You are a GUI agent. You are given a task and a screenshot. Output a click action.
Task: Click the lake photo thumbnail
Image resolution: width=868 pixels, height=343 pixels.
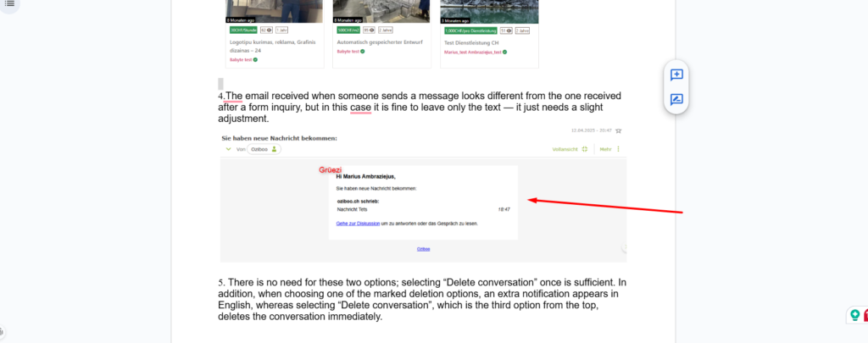point(489,12)
